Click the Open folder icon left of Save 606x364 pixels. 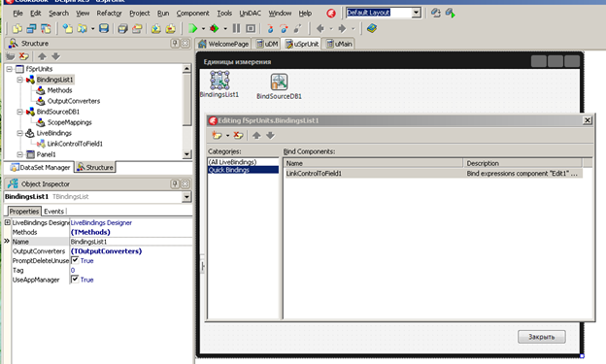pos(82,28)
